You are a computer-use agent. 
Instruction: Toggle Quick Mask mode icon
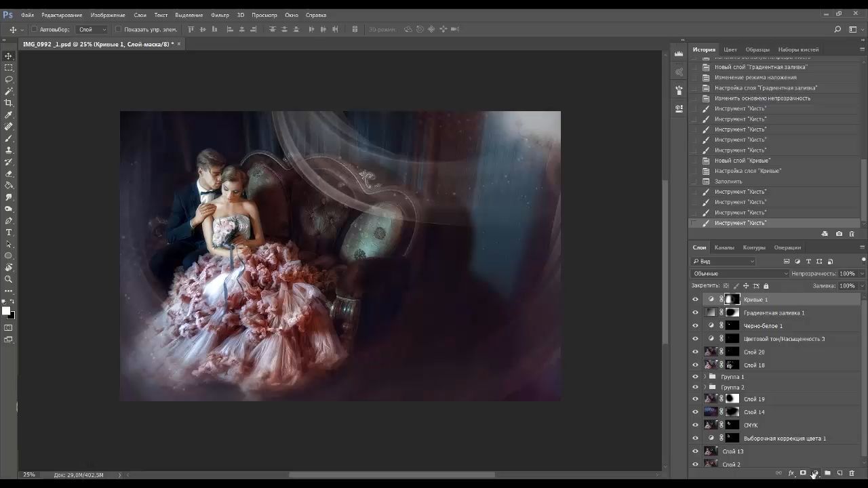[x=9, y=327]
